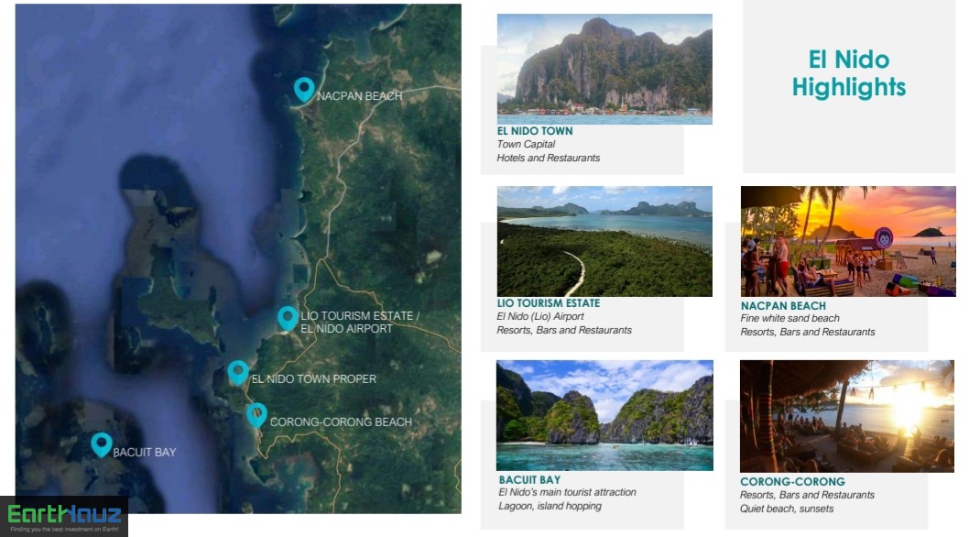
Task: Select the BACUIT BAY heading text
Action: point(529,479)
